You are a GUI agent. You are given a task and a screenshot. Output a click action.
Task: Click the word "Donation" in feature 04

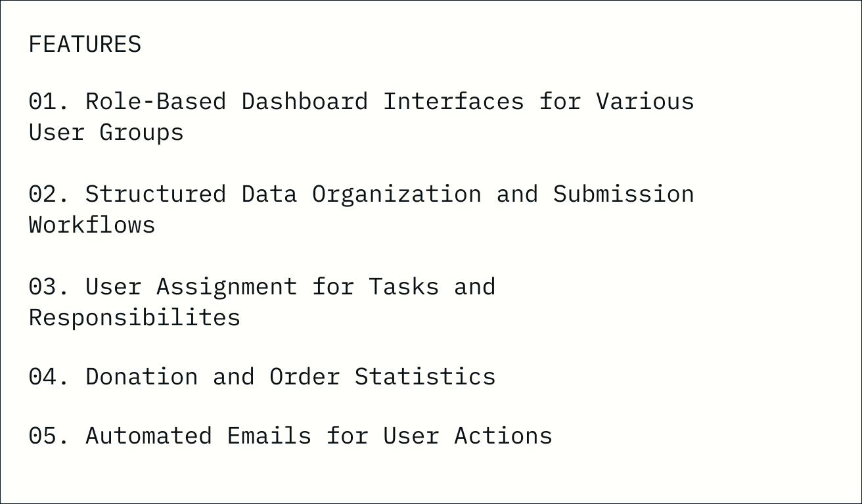tap(141, 377)
